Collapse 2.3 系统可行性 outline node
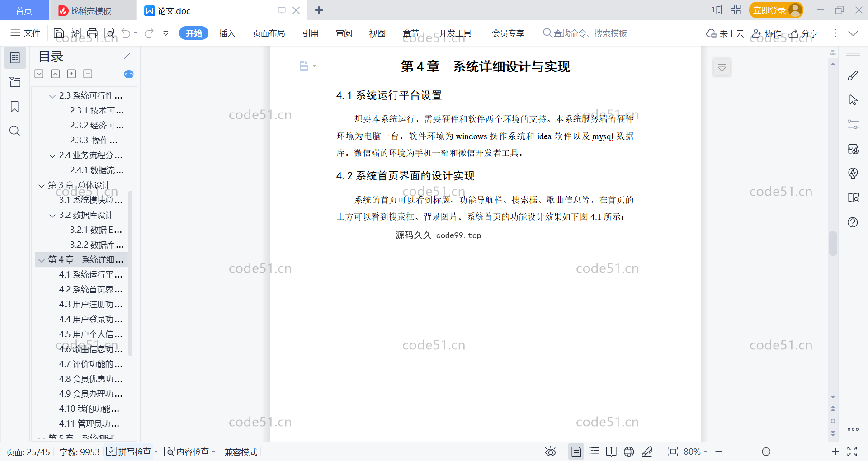This screenshot has width=868, height=461. 52,96
